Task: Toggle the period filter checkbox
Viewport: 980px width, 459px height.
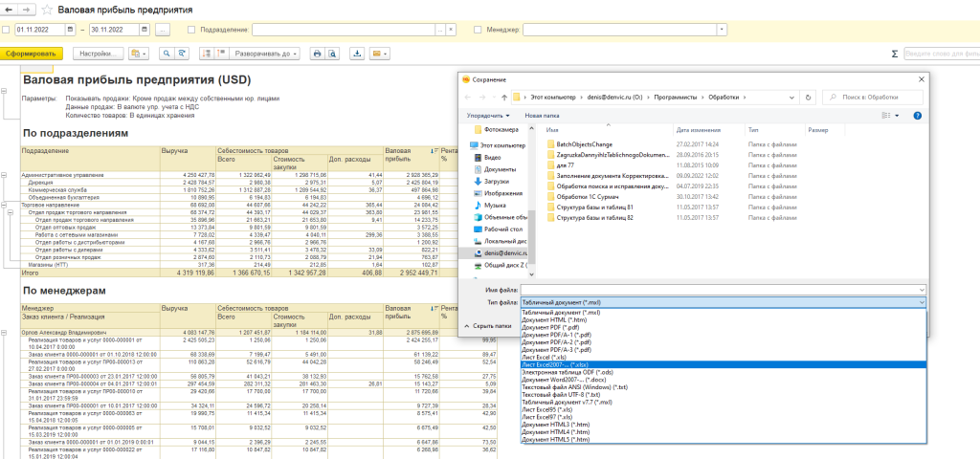Action: [x=7, y=31]
